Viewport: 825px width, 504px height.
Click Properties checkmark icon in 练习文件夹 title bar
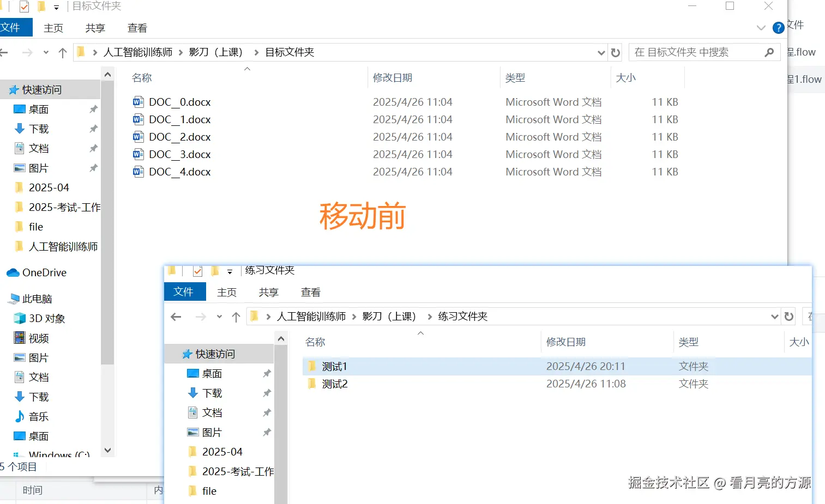[x=198, y=271]
